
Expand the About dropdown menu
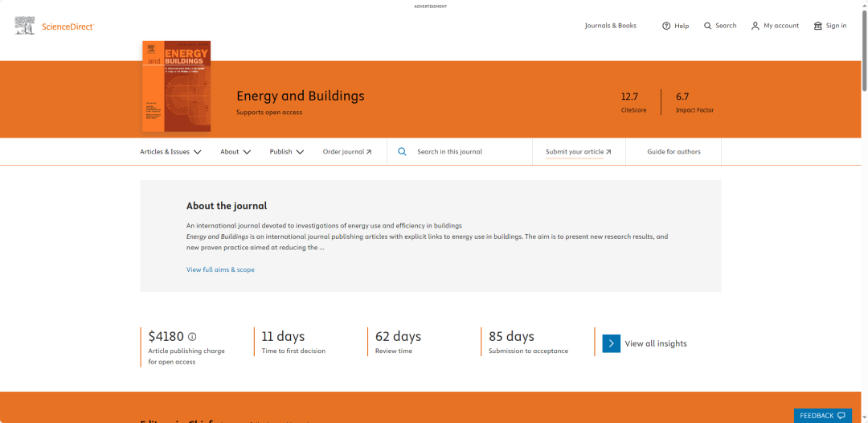click(x=235, y=152)
